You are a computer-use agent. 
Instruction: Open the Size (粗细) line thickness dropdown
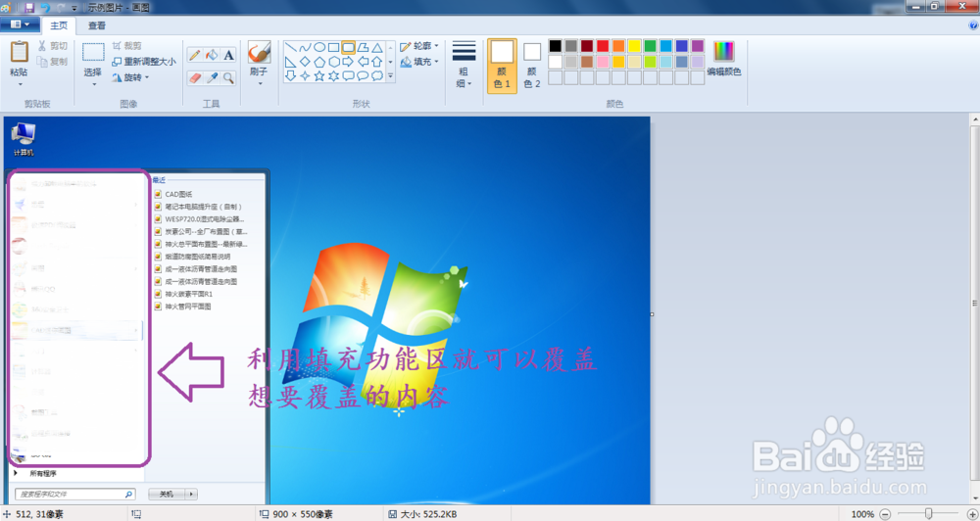[x=464, y=66]
